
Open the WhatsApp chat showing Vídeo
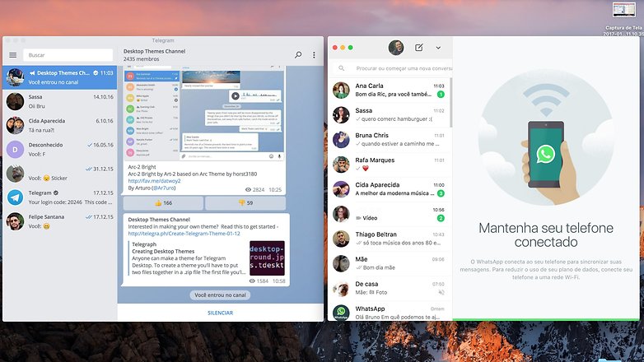[x=390, y=214]
